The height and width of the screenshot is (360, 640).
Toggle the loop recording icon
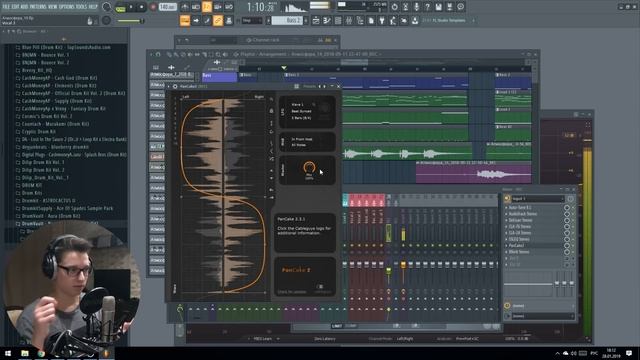[x=229, y=7]
